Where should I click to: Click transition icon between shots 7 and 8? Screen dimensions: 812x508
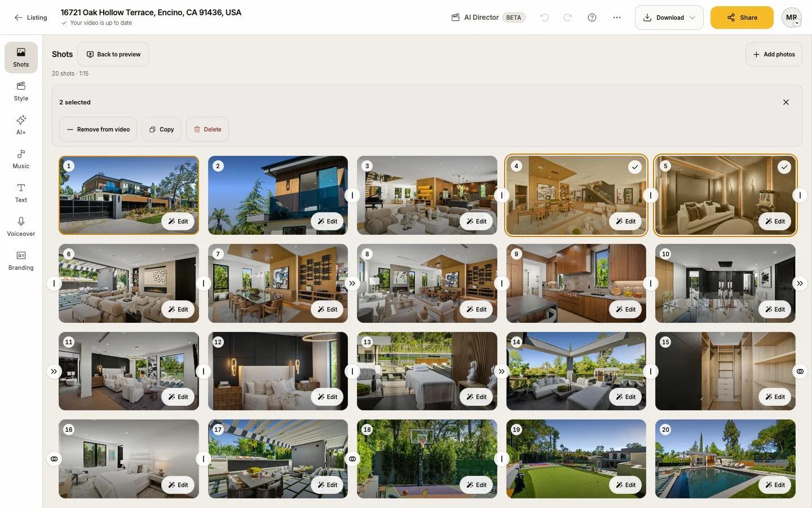coord(352,283)
